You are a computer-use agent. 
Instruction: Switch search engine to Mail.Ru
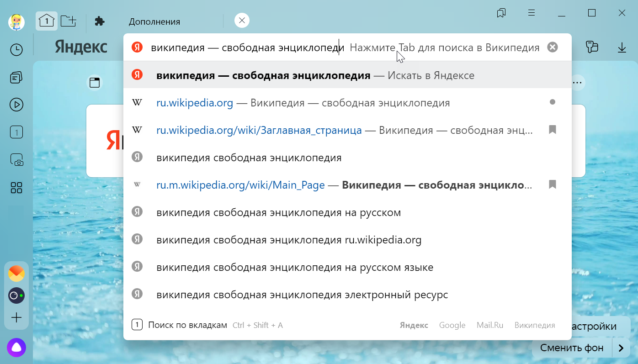(490, 325)
